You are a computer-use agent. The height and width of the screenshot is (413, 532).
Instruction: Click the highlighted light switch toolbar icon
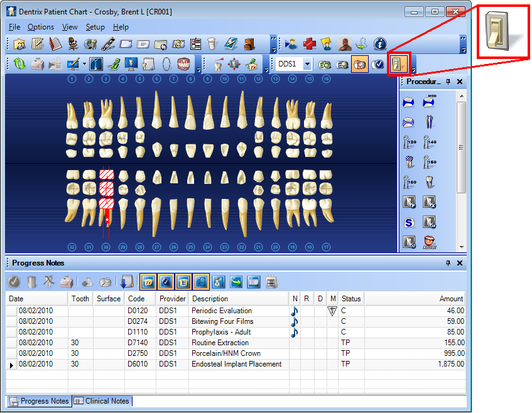tap(398, 64)
